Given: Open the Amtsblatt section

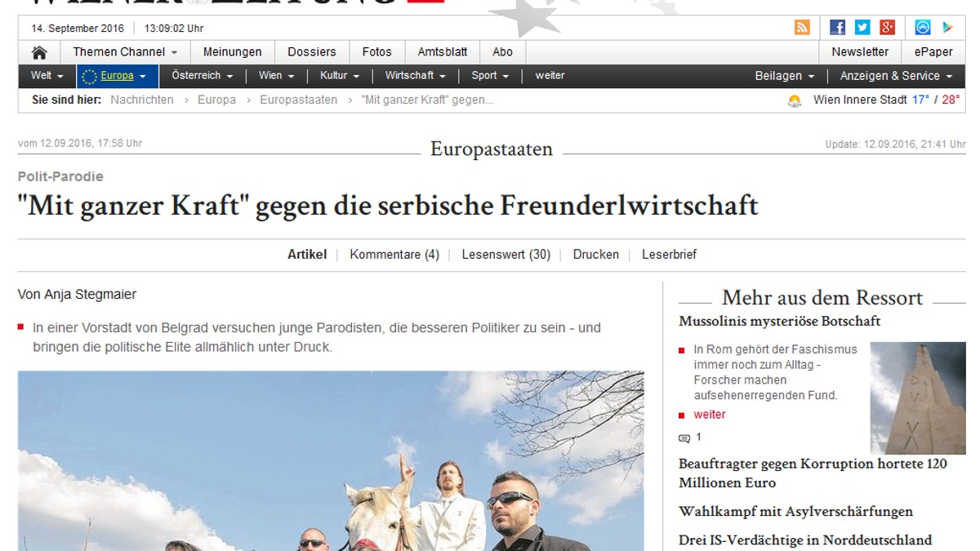Looking at the screenshot, I should (442, 51).
